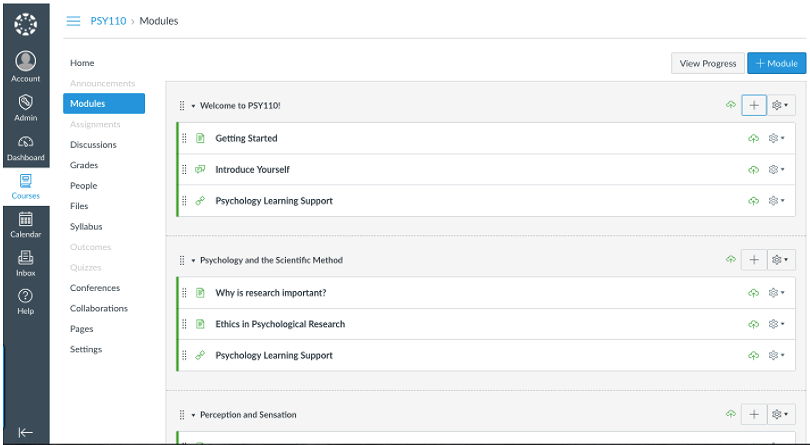Open gear dropdown for Ethics in Psychological Research
This screenshot has width=810, height=445.
pos(776,324)
